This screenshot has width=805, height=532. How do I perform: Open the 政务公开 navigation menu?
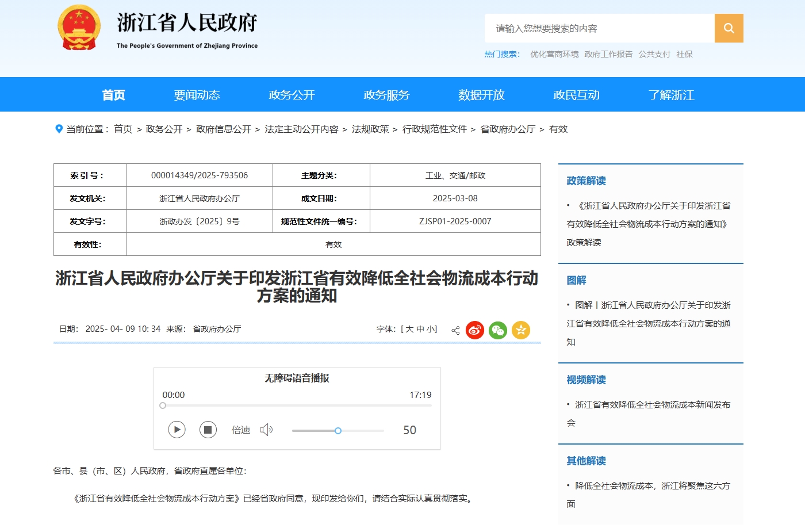(292, 95)
